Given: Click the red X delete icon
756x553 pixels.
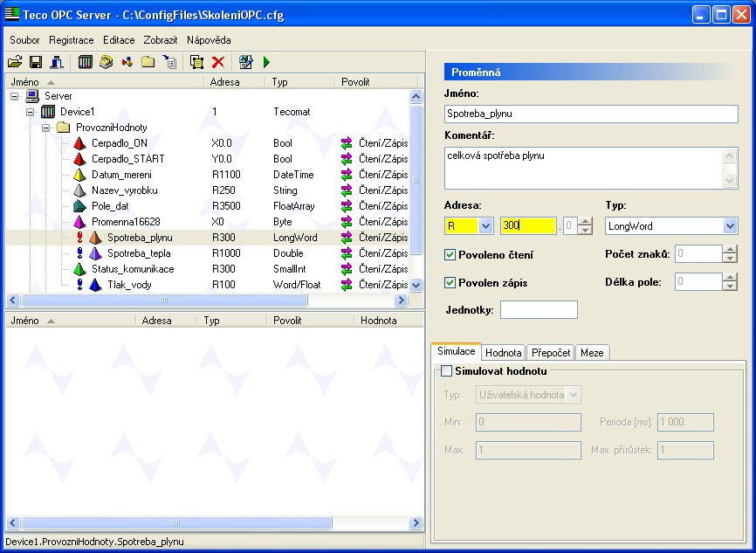Looking at the screenshot, I should pos(218,62).
